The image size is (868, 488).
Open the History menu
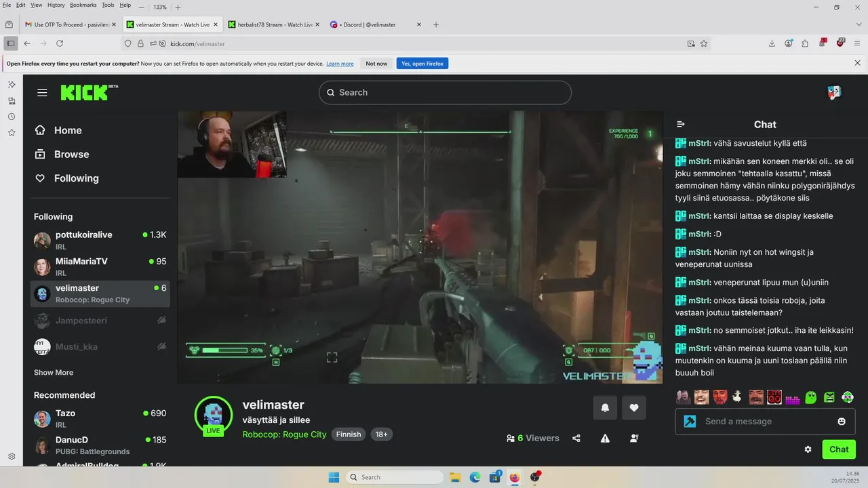(x=56, y=5)
